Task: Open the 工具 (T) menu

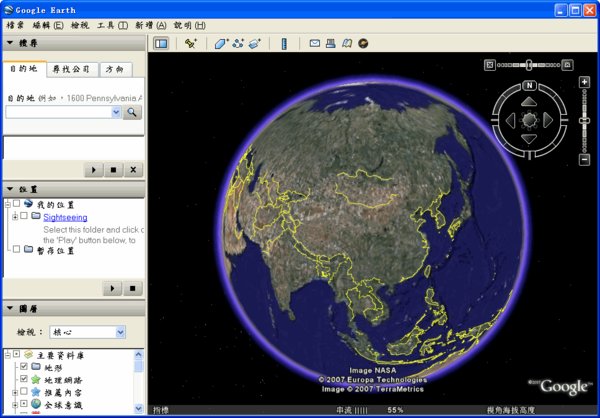Action: coord(111,24)
